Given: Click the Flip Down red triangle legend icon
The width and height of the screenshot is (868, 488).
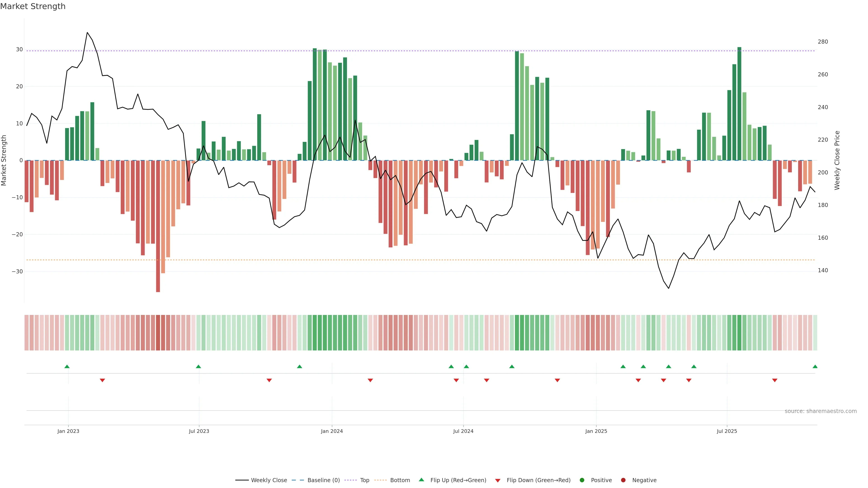Looking at the screenshot, I should tap(498, 481).
